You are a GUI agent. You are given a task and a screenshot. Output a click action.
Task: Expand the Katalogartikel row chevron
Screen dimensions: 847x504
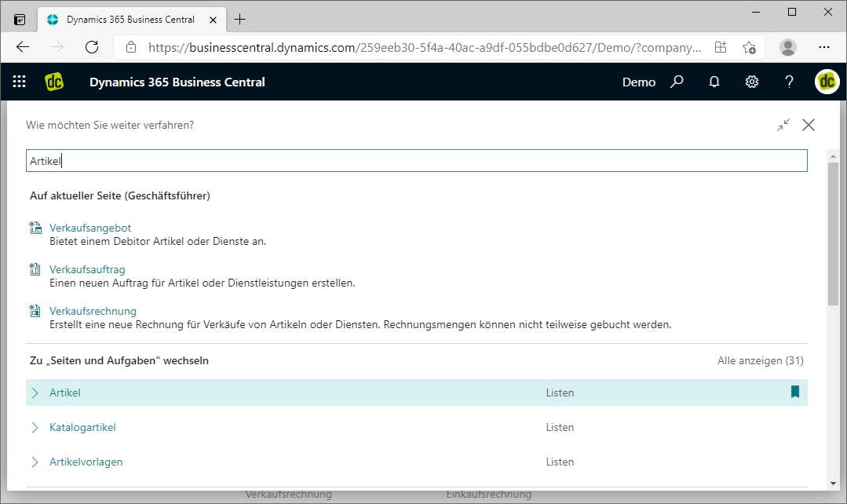(x=35, y=427)
